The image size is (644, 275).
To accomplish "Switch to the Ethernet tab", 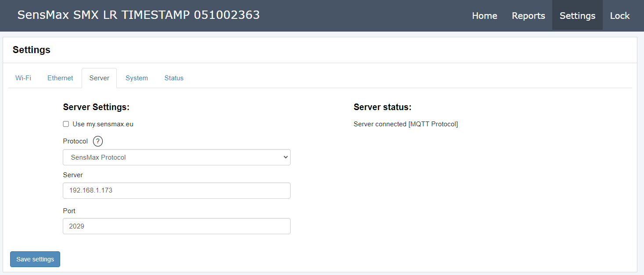I will point(60,78).
